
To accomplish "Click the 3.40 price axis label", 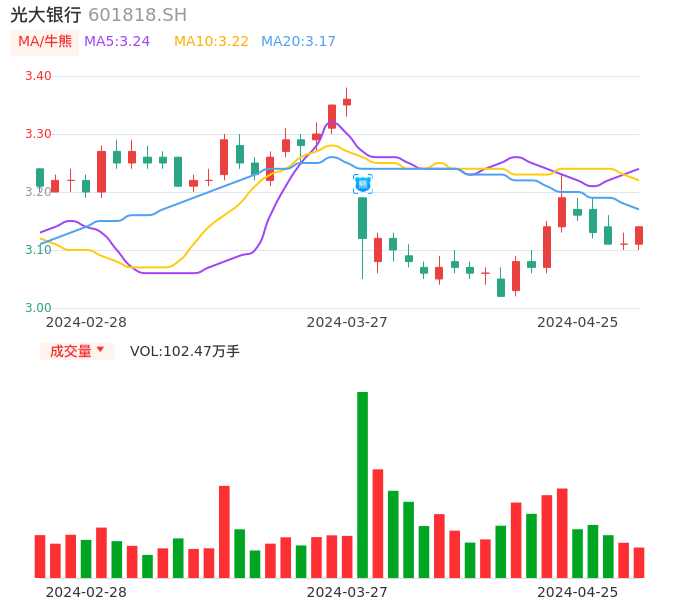I will pyautogui.click(x=38, y=76).
